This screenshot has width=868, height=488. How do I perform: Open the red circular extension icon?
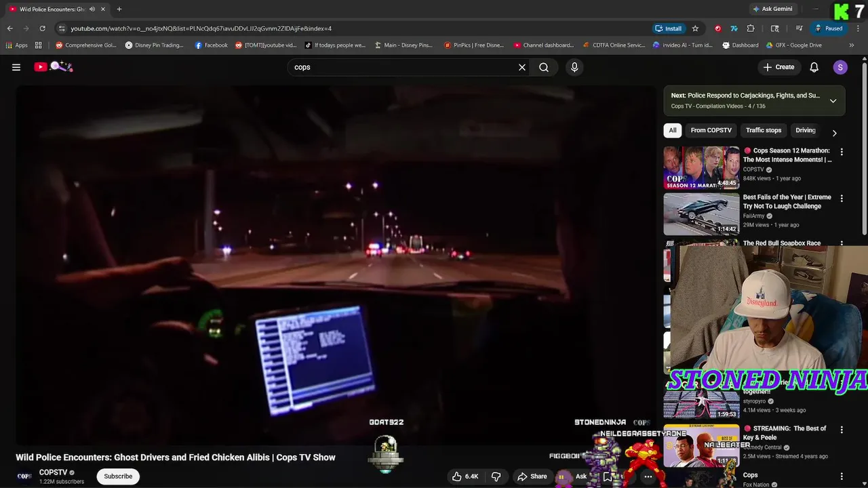pyautogui.click(x=718, y=28)
